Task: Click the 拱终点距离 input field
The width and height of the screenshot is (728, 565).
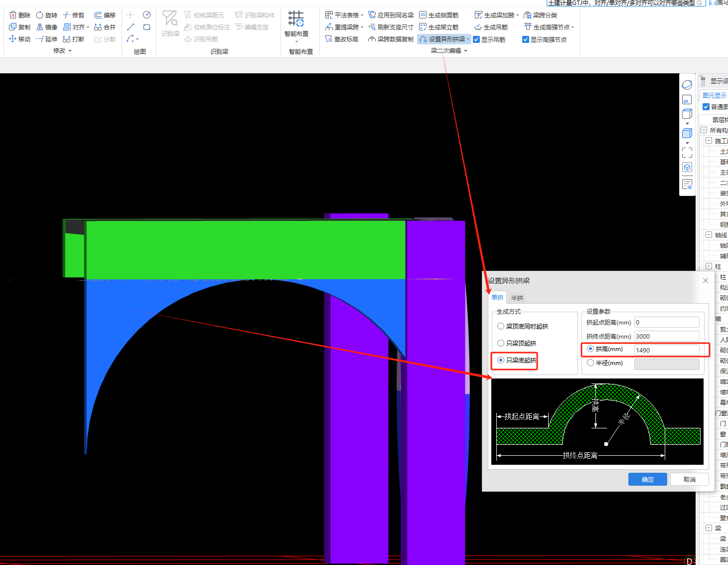Action: click(667, 337)
